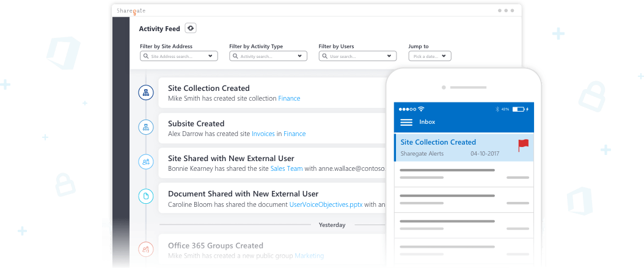
Task: Open the Jump to date picker
Action: pyautogui.click(x=430, y=56)
